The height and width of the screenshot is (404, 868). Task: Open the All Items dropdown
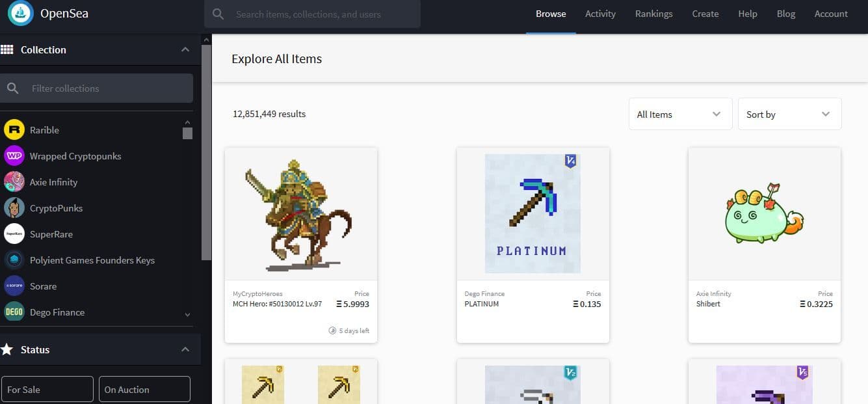click(x=679, y=114)
